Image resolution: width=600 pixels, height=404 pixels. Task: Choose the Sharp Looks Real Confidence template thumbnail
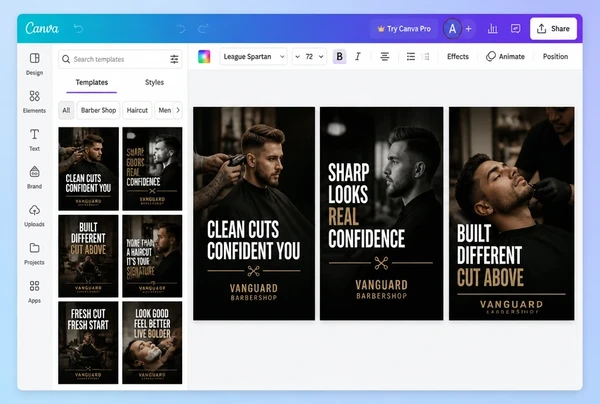(x=152, y=169)
